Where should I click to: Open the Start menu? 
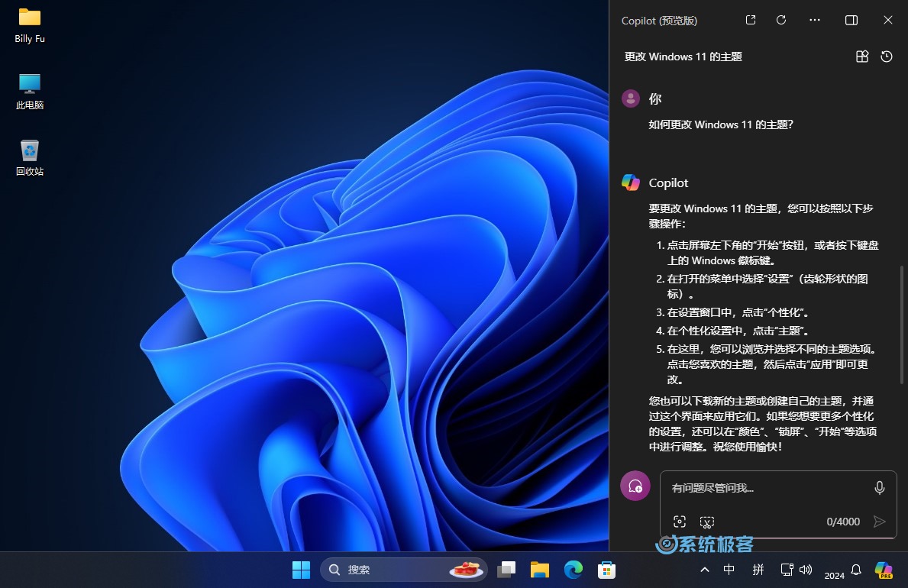point(301,570)
